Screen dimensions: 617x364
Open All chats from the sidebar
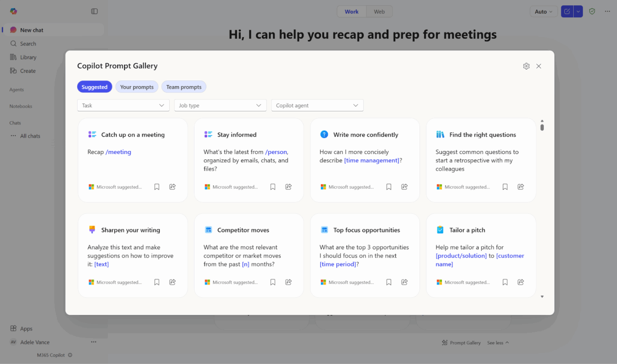point(31,136)
